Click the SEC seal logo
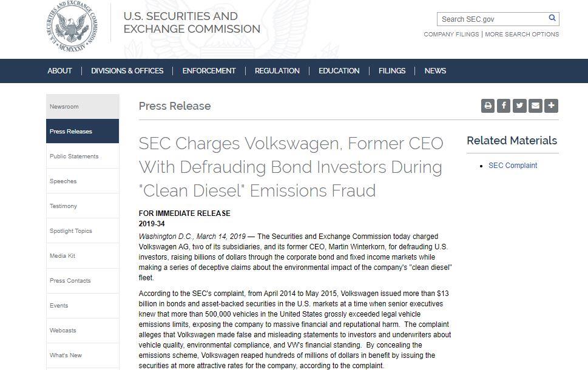This screenshot has width=588, height=370. click(72, 26)
